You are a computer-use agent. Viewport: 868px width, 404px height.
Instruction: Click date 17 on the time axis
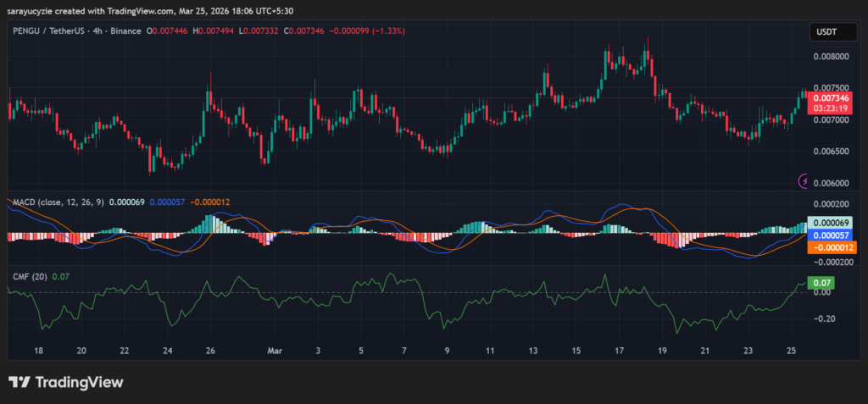coord(619,349)
